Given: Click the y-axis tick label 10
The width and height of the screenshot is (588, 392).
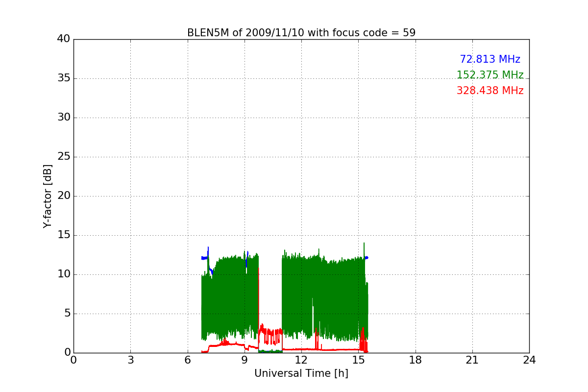Looking at the screenshot, I should 64,274.
